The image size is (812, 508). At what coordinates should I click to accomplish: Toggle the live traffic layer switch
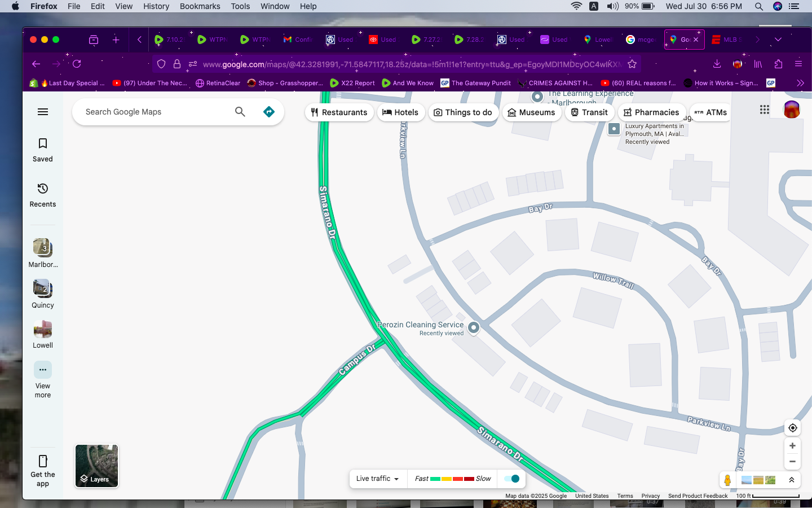[512, 479]
